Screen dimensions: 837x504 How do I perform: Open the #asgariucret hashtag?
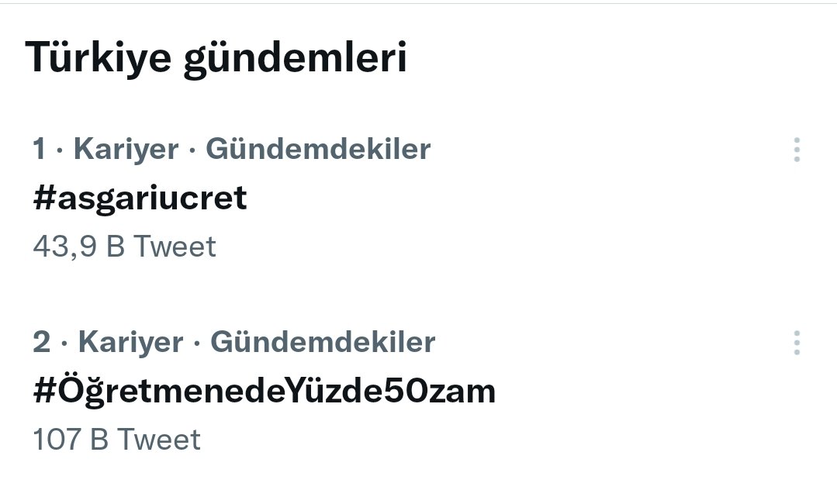[140, 198]
